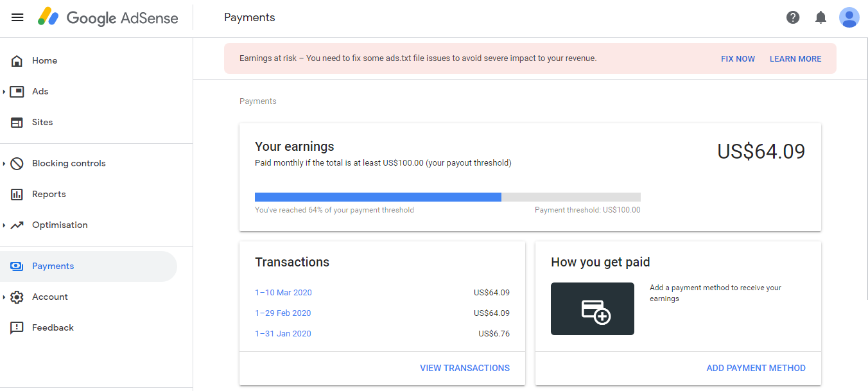
Task: Click FIX NOW in the warning banner
Action: point(738,58)
